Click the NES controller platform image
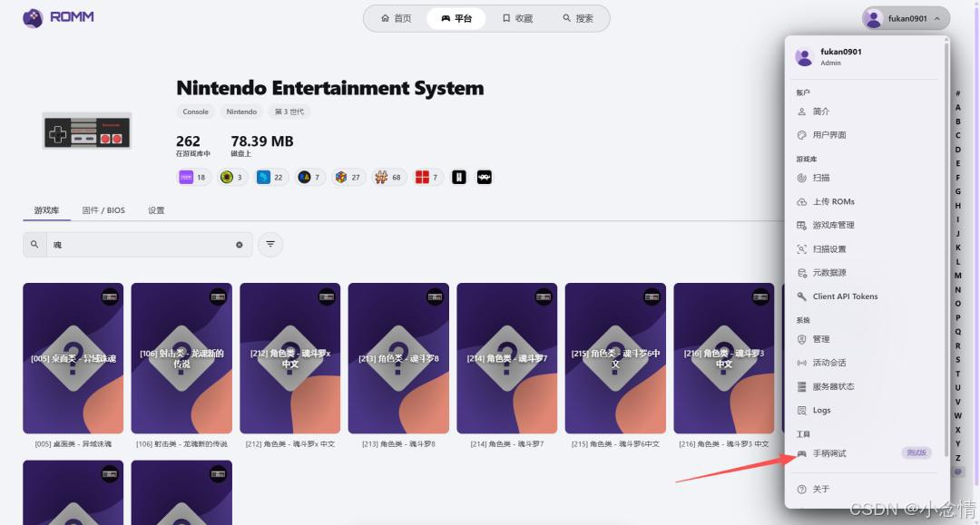Viewport: 980px width, 525px height. [87, 131]
